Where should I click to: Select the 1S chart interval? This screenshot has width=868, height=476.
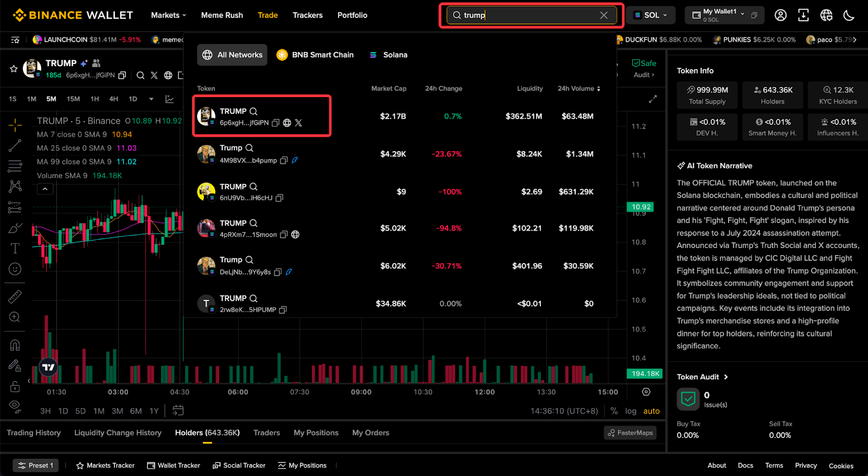tap(13, 99)
